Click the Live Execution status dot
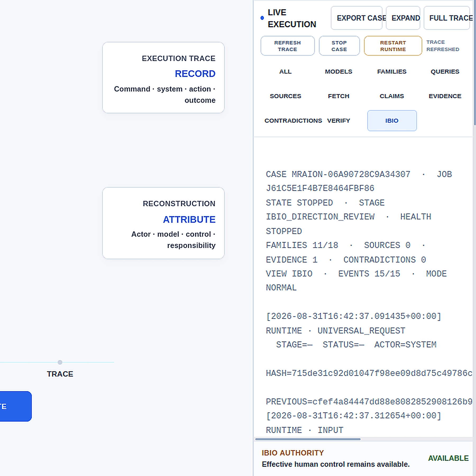Screen dimensions: 476x476 click(x=262, y=18)
